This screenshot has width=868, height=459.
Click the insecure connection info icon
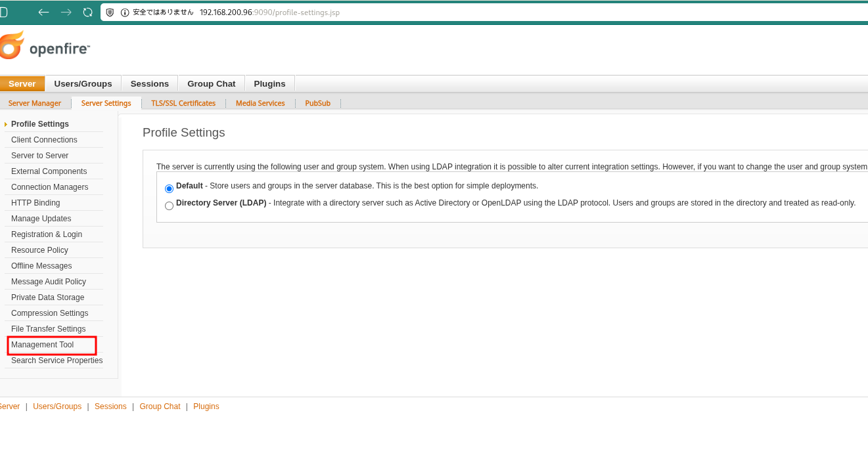pos(125,12)
